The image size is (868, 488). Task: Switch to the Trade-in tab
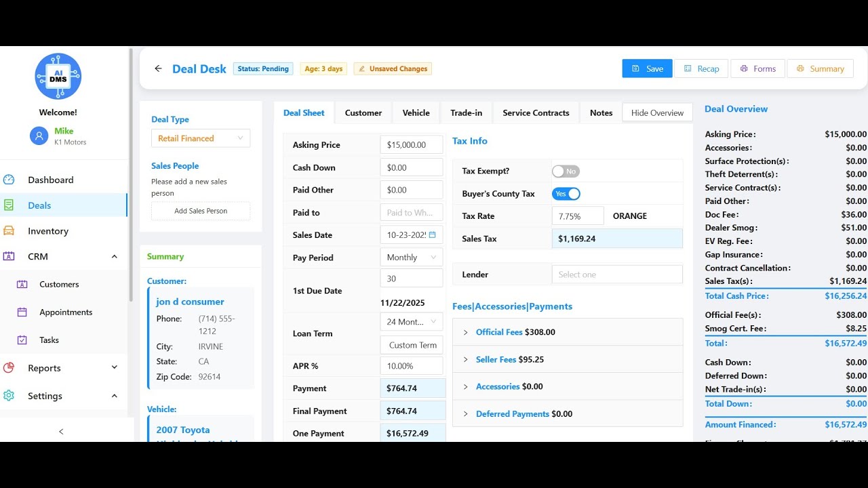click(466, 113)
